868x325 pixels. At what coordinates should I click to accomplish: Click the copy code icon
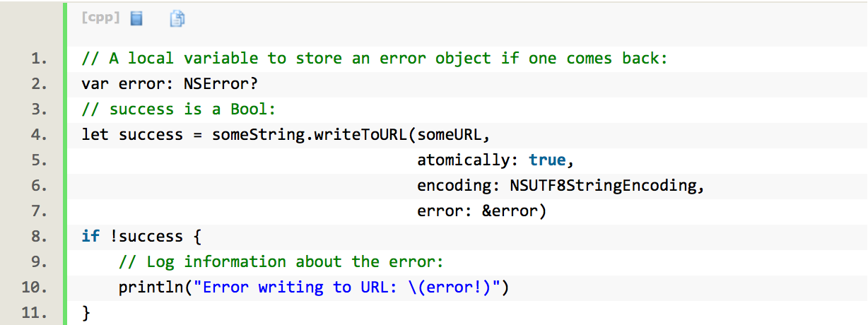tap(177, 18)
